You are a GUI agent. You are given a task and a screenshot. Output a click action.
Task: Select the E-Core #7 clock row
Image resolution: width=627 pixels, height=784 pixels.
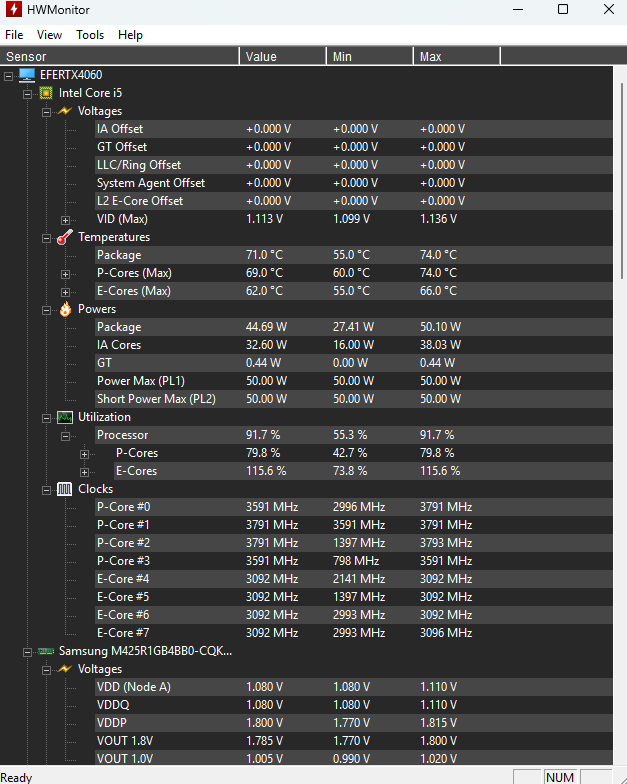354,633
